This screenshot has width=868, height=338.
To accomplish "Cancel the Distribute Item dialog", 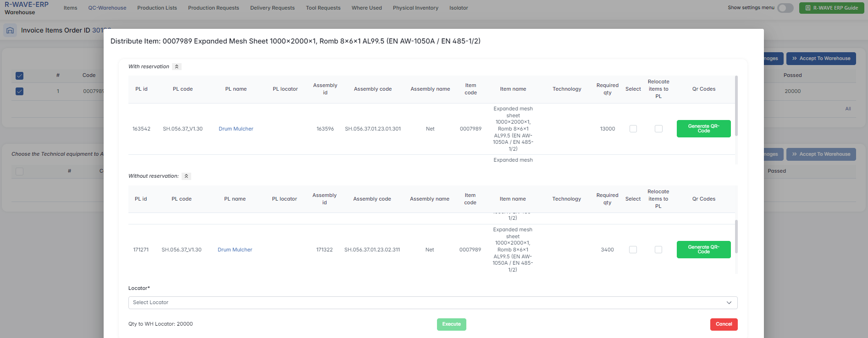I will (x=724, y=324).
